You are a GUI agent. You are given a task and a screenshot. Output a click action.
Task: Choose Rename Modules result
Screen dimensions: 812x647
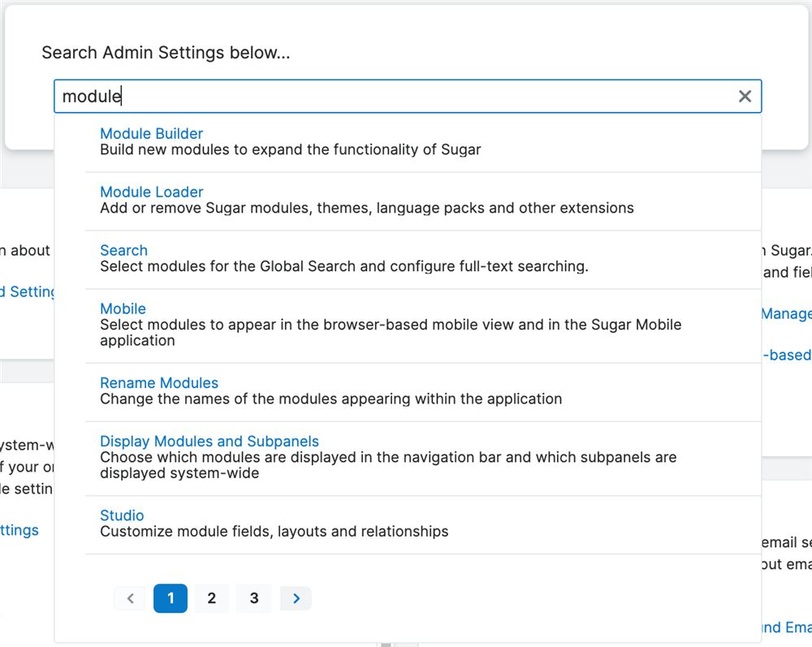tap(159, 383)
